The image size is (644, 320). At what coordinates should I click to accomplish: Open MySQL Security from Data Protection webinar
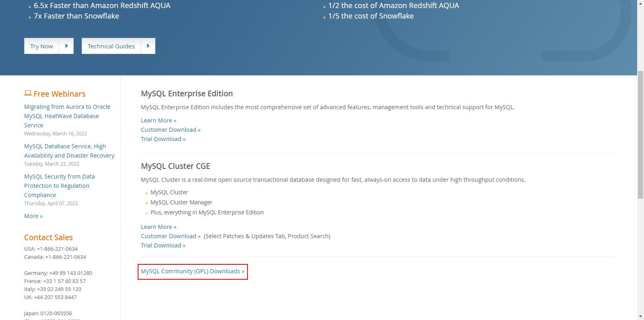60,186
